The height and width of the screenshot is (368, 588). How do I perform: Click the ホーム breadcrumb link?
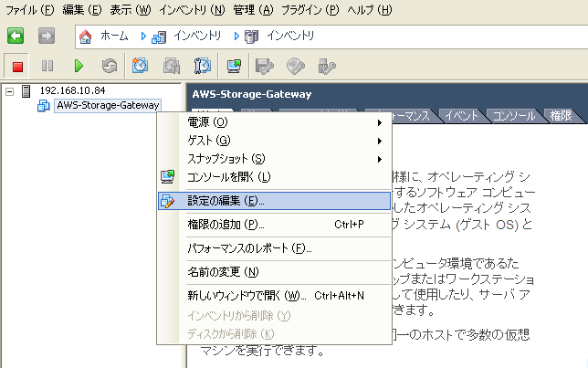114,36
